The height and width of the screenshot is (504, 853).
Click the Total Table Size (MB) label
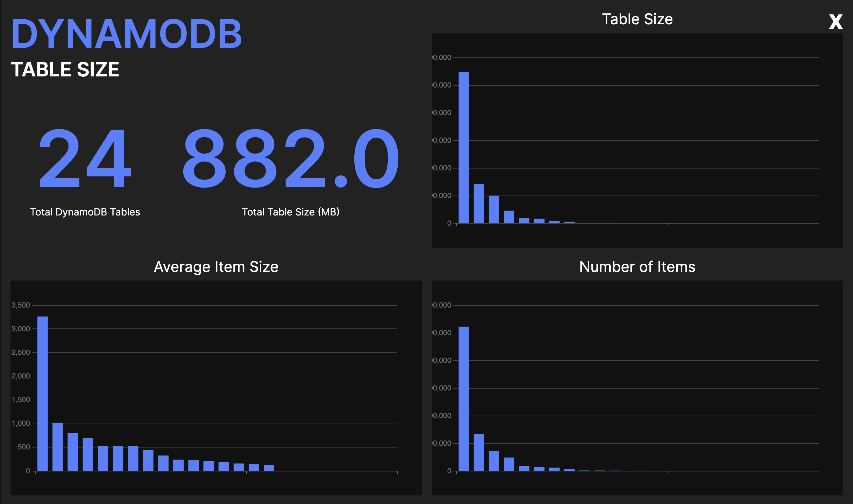(291, 211)
